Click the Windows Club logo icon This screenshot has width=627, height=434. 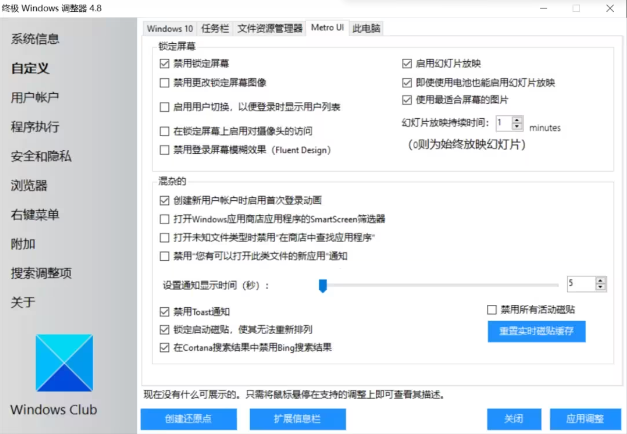coord(64,363)
